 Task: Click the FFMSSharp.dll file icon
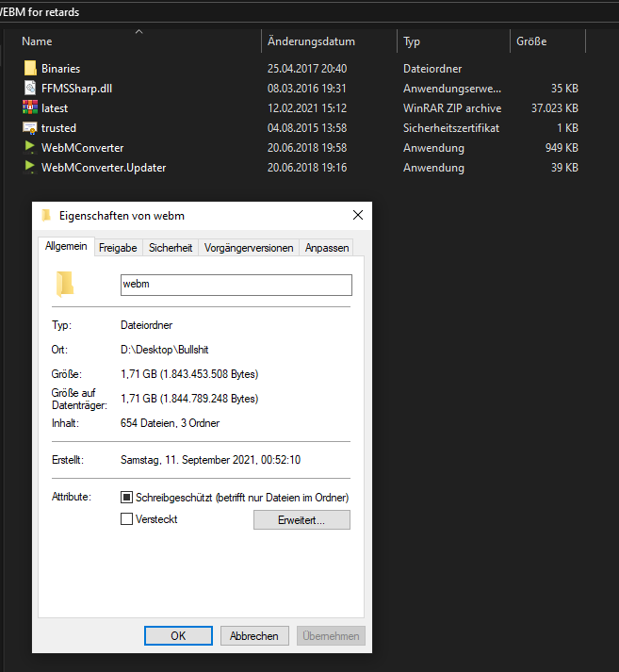[30, 88]
